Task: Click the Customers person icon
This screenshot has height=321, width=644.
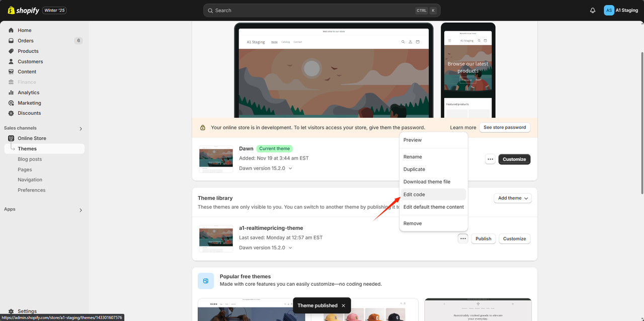Action: (x=11, y=61)
